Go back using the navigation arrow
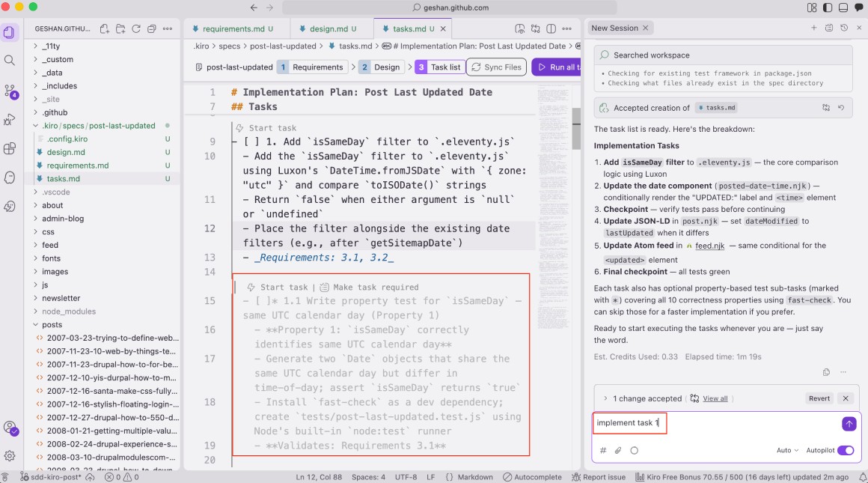Screen dimensions: 868x483 click(x=254, y=7)
